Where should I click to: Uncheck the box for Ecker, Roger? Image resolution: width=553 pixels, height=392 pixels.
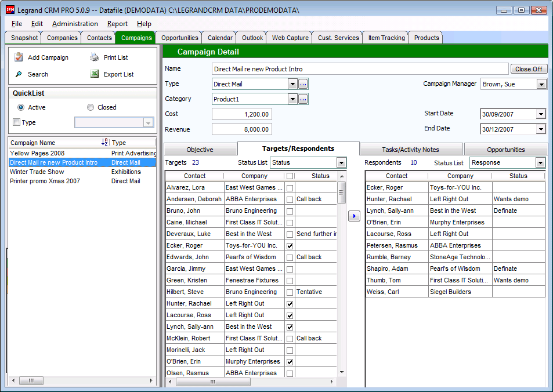coord(290,246)
